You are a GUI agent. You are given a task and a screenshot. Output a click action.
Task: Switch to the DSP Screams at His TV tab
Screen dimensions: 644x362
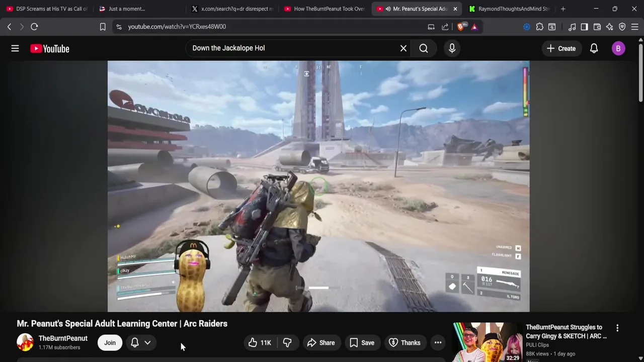coord(46,9)
